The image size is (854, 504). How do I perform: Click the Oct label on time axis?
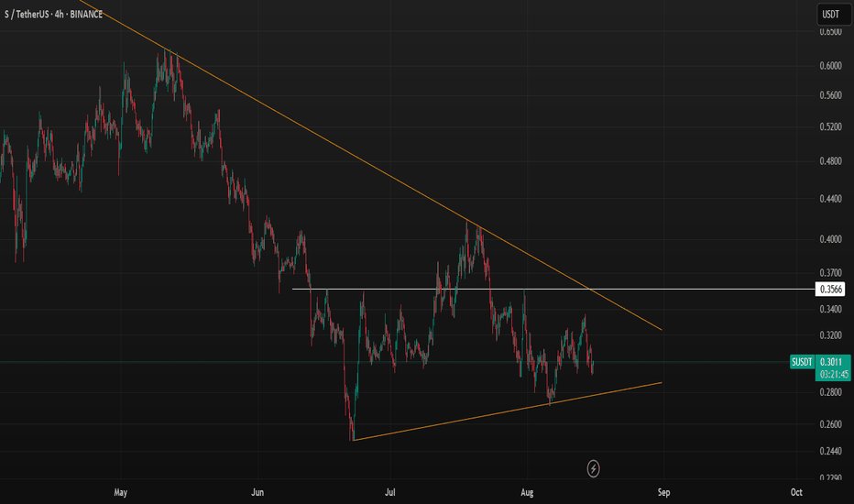pyautogui.click(x=796, y=492)
